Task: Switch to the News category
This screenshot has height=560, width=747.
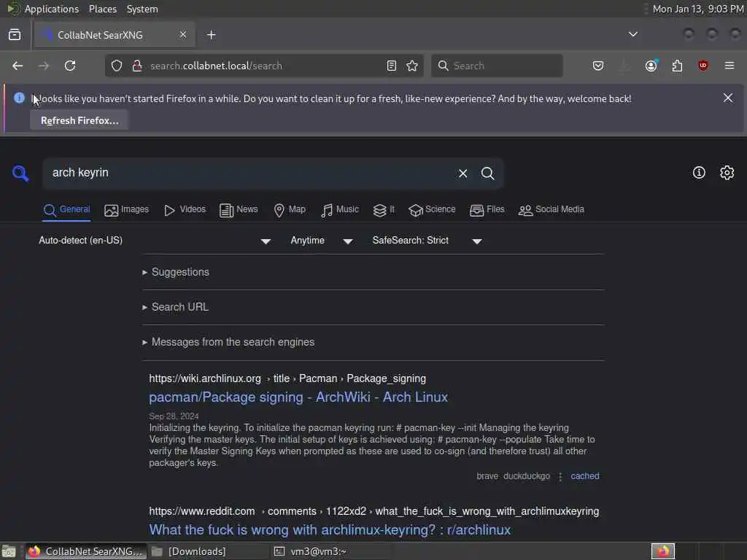Action: [x=239, y=210]
